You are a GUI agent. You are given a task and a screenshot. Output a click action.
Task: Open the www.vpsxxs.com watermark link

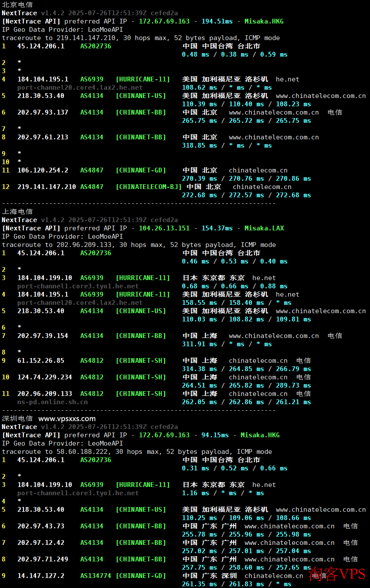point(67,419)
